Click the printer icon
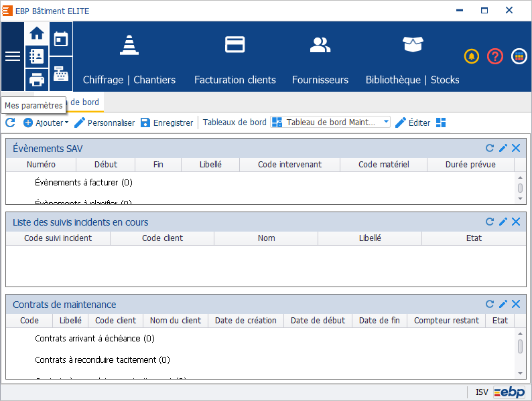This screenshot has height=401, width=532. (x=37, y=80)
